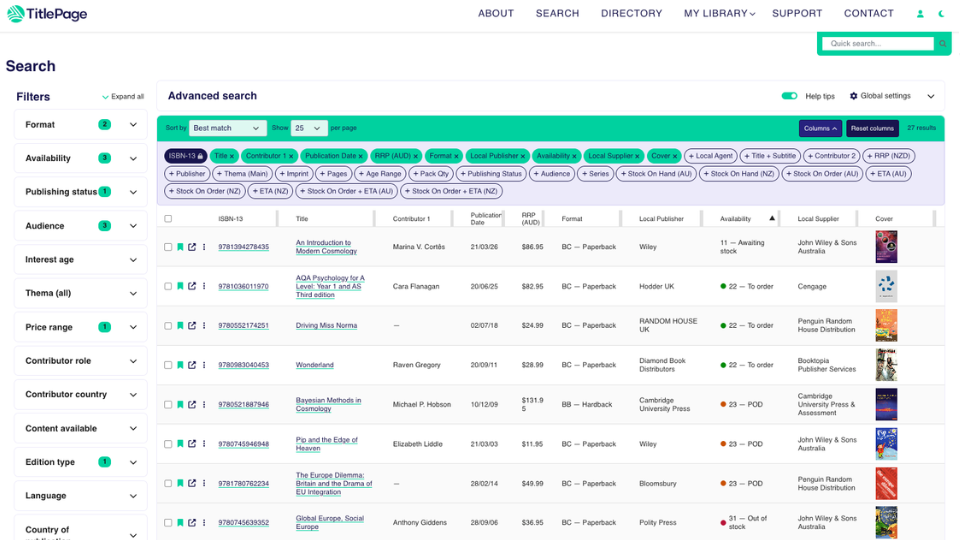Click the quick search magnifier icon
The height and width of the screenshot is (540, 960).
[943, 43]
